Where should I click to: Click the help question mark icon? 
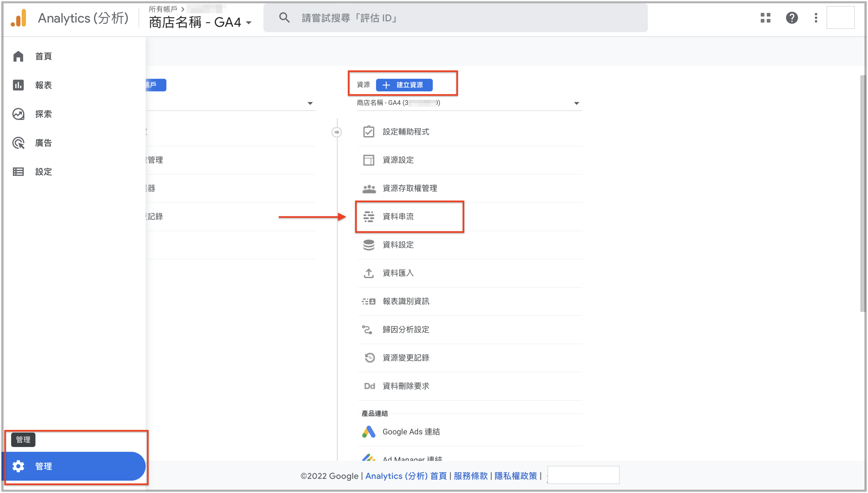[x=792, y=18]
